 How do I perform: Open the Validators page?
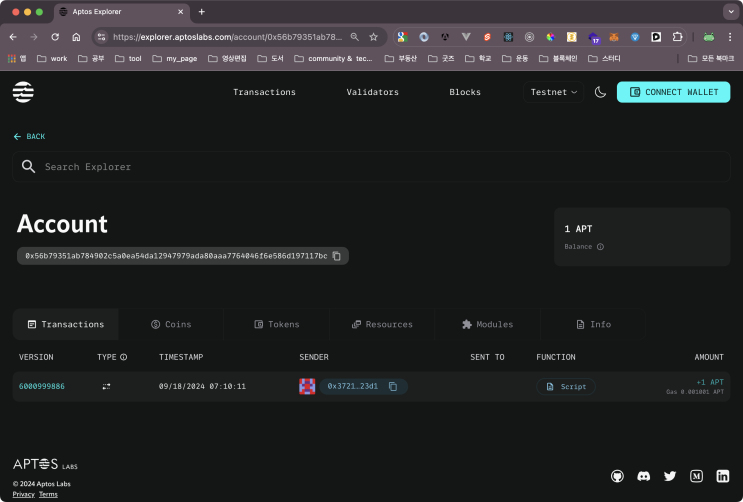coord(372,92)
